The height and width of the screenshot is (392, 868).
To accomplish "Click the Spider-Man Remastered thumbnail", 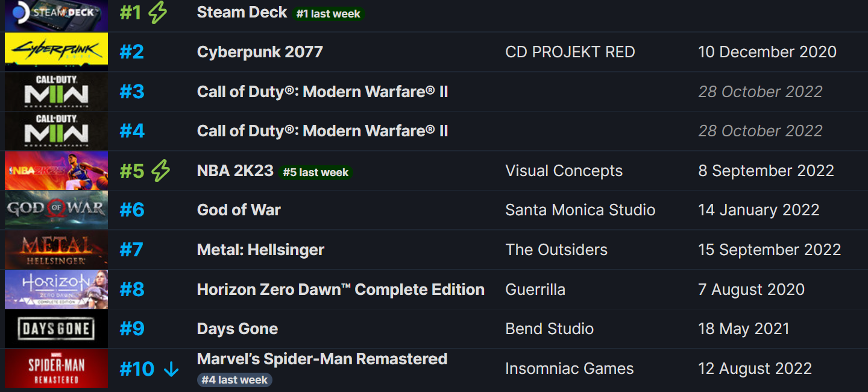I will coord(56,368).
